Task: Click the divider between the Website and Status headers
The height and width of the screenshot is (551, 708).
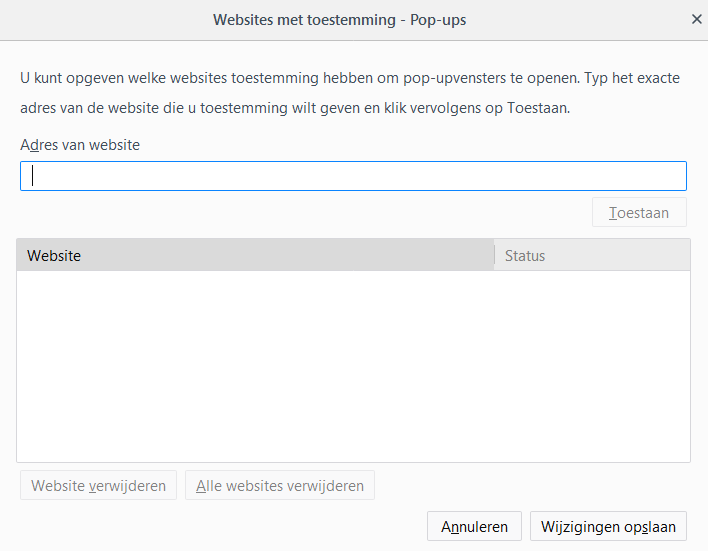Action: click(x=495, y=256)
